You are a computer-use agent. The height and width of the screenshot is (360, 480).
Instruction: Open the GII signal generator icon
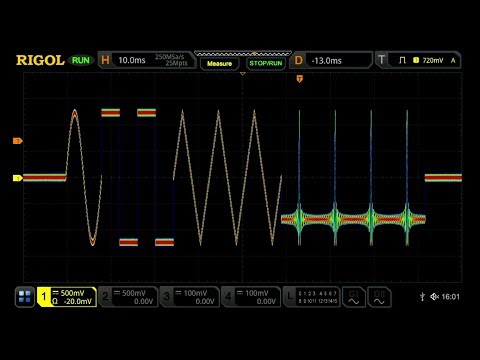[379, 297]
